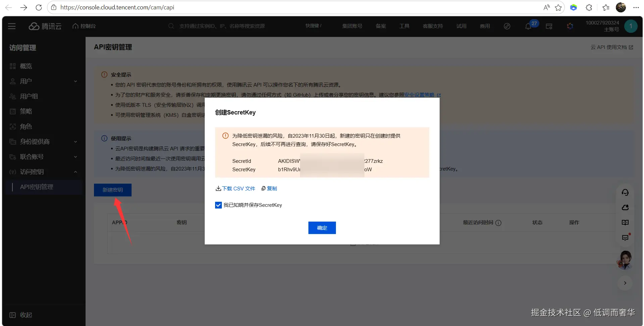Click the account ID 100027920324
644x326 pixels.
[602, 23]
